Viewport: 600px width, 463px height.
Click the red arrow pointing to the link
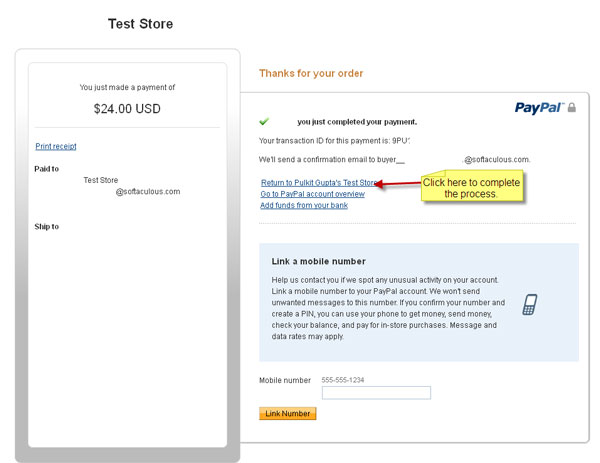(398, 184)
